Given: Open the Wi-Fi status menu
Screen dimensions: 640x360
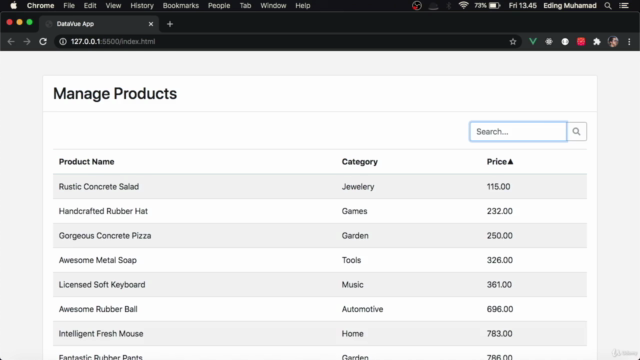Looking at the screenshot, I should 463,6.
